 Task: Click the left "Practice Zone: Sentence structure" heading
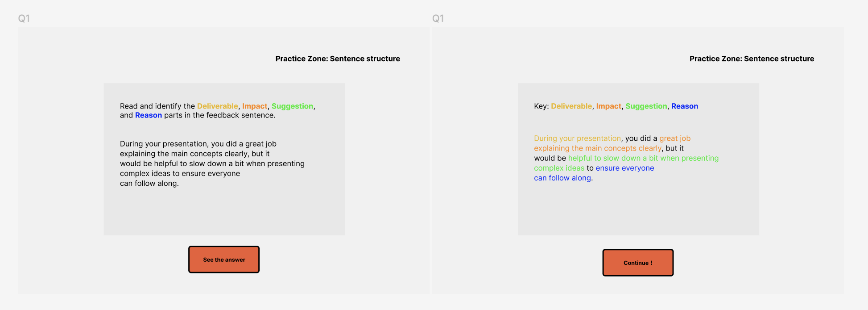point(338,59)
